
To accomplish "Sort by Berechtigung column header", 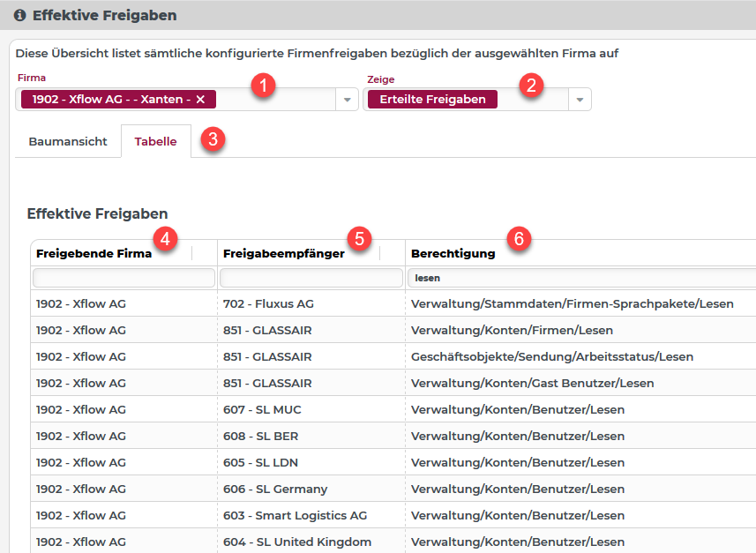I will pyautogui.click(x=453, y=254).
